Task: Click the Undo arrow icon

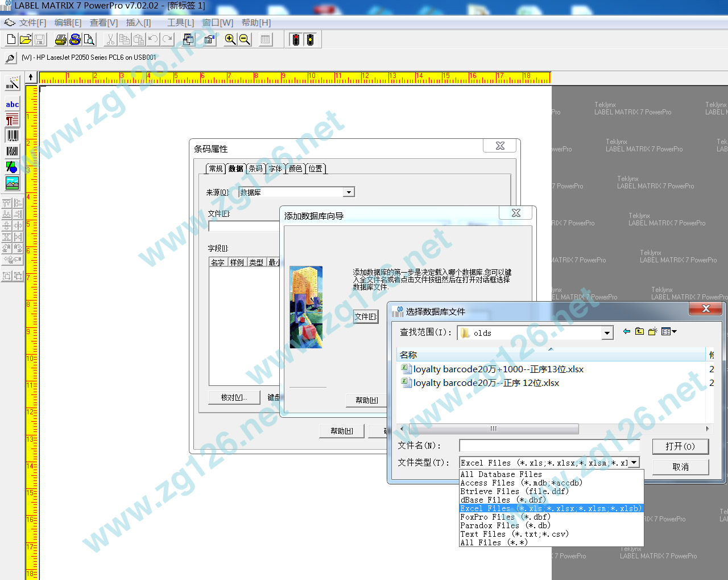Action: click(x=153, y=39)
